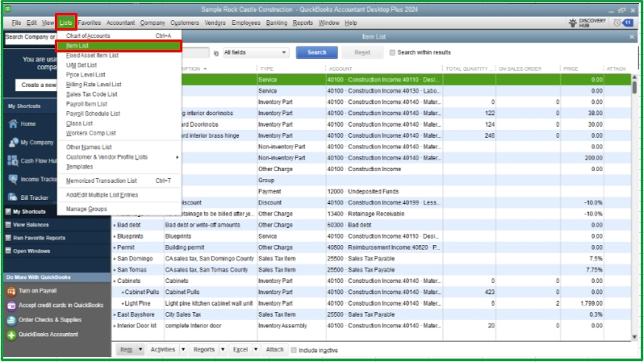Open My Company shortcut icon
644x362 pixels.
click(14, 142)
